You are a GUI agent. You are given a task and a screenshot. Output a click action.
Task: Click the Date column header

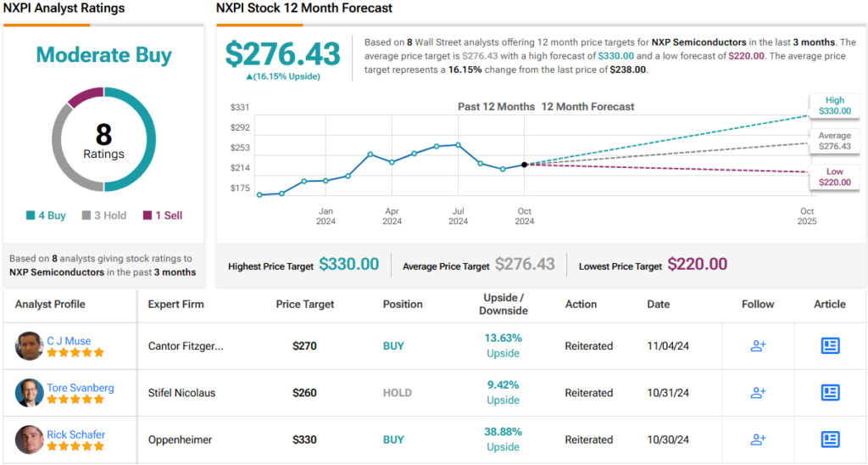point(658,305)
